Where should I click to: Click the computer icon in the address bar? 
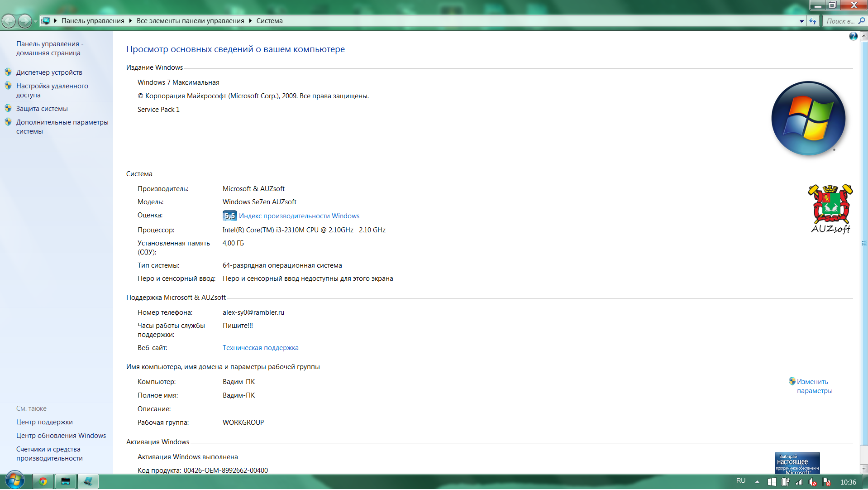pyautogui.click(x=46, y=21)
